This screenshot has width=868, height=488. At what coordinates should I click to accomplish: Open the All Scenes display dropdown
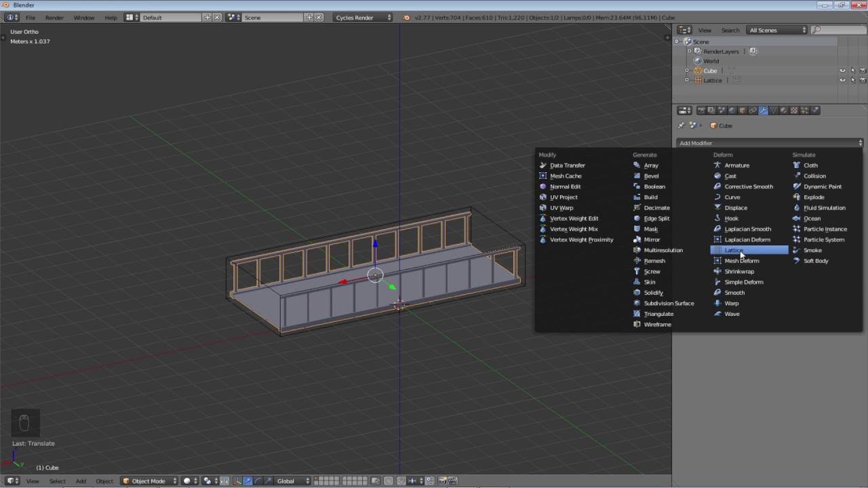776,30
